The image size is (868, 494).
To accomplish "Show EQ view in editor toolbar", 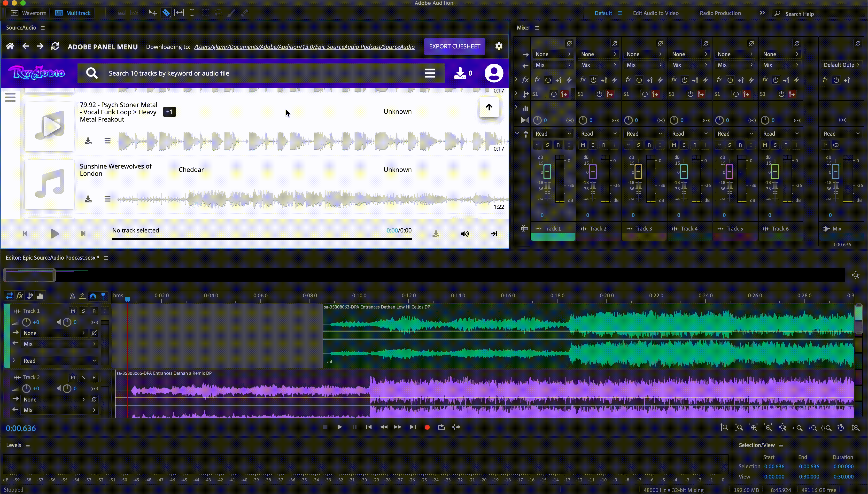I will (x=40, y=296).
